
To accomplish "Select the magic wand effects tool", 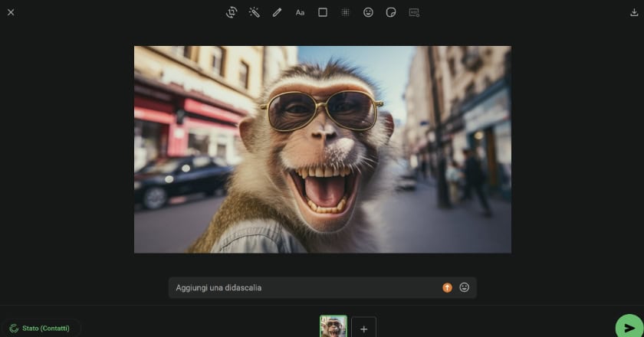I will [255, 12].
